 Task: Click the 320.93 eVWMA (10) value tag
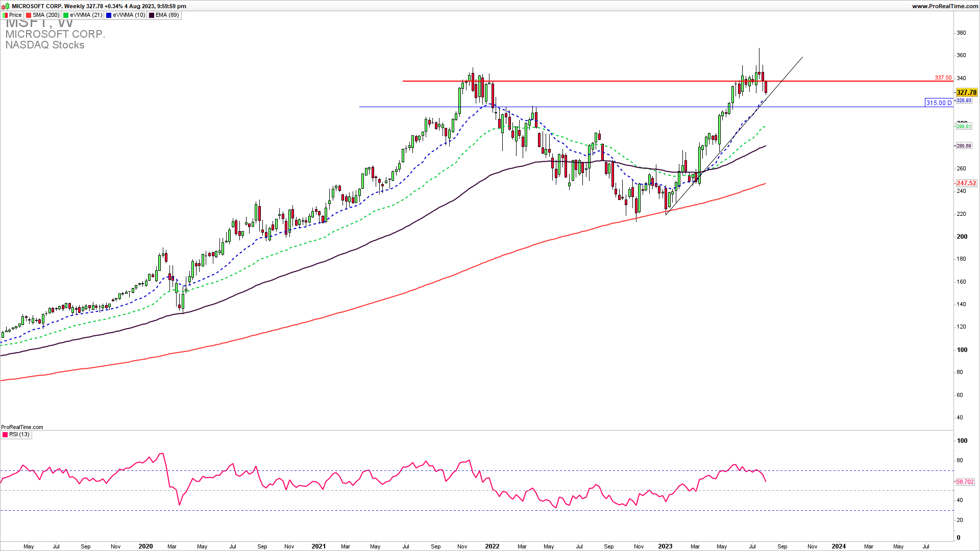964,101
